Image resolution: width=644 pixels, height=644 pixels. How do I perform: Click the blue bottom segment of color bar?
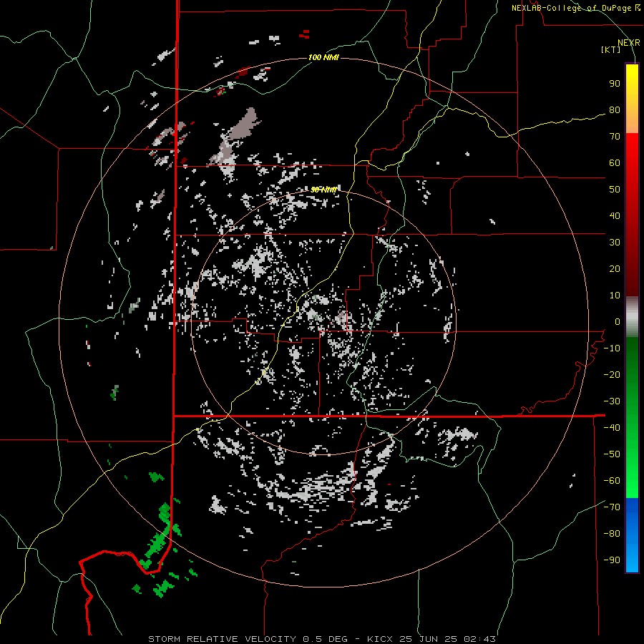coord(632,535)
